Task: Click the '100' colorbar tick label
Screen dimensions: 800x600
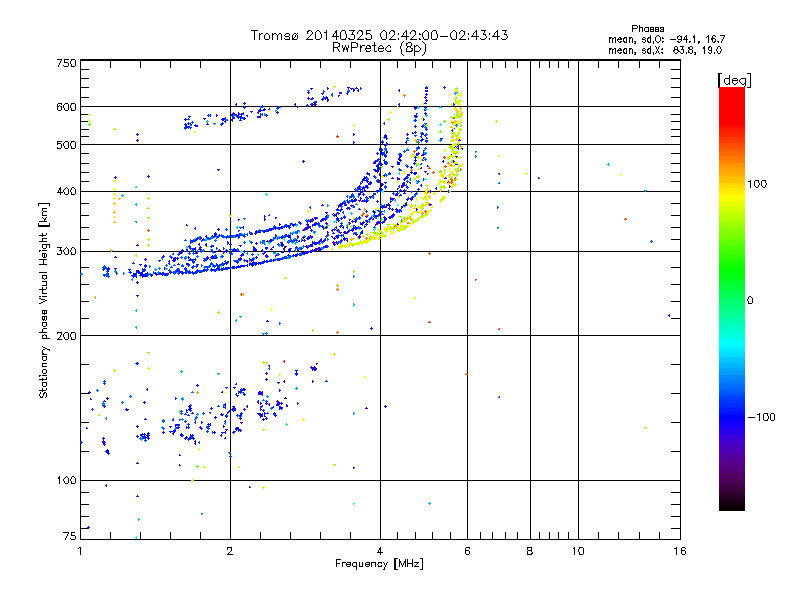Action: coord(757,184)
